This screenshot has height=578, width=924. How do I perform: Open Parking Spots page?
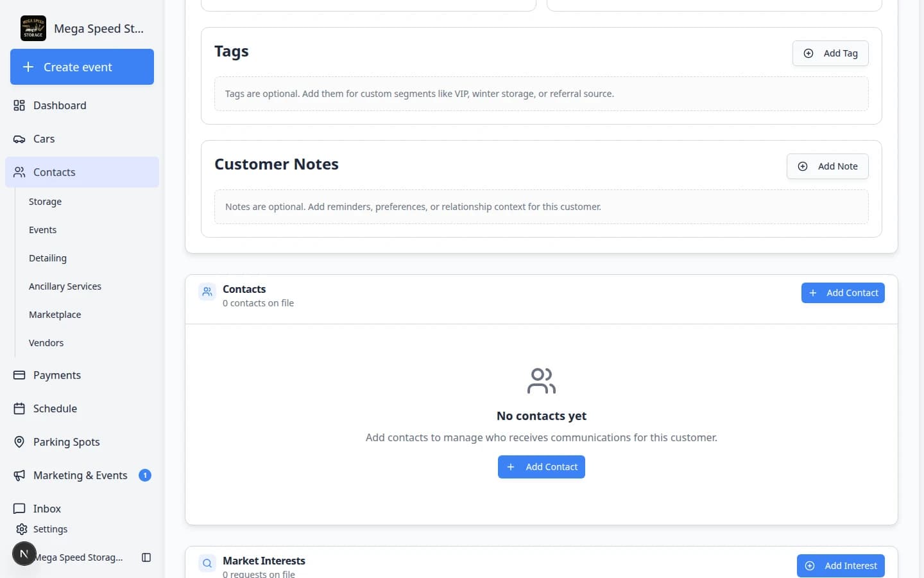82,442
